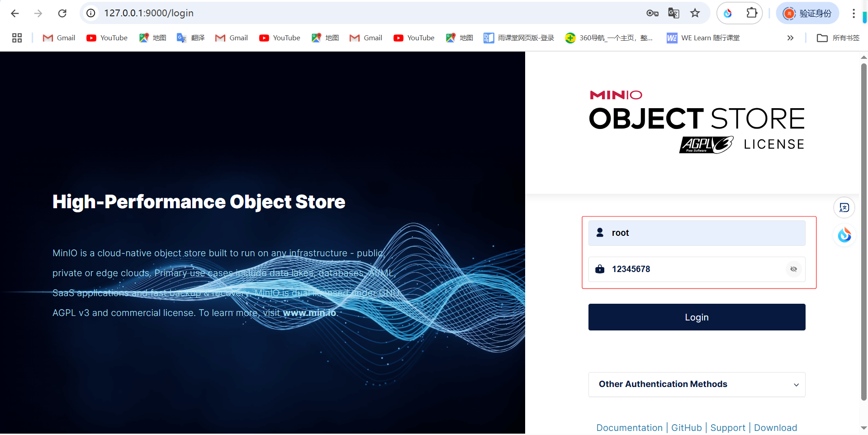This screenshot has width=868, height=435.
Task: Open the third YouTube bookmark
Action: pyautogui.click(x=414, y=38)
